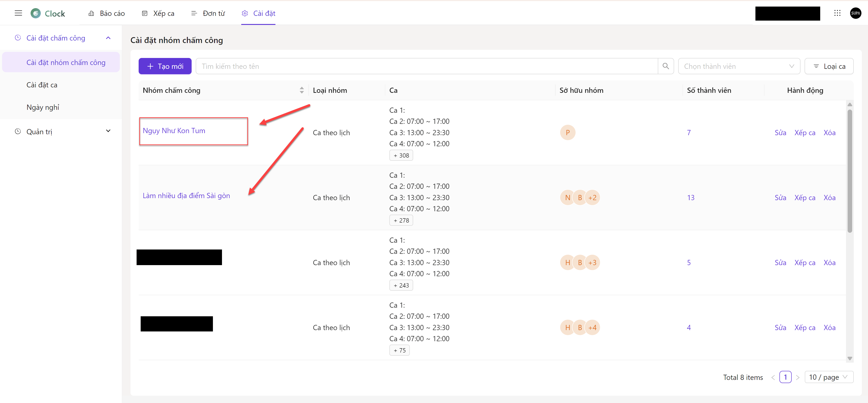The width and height of the screenshot is (868, 403).
Task: Click Sửa for Làm nhiều địa điểm Sài gòn
Action: pyautogui.click(x=780, y=198)
